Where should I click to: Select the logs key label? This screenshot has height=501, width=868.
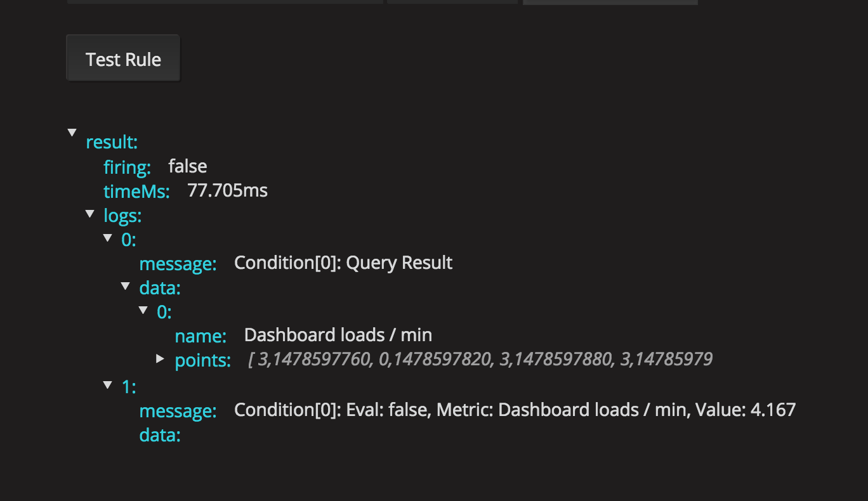point(122,216)
